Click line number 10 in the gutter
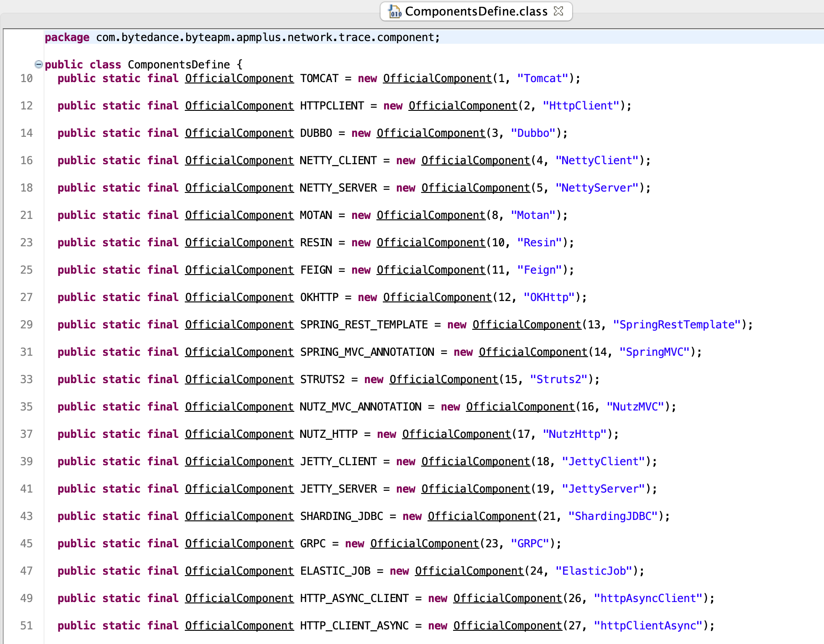 coord(26,78)
